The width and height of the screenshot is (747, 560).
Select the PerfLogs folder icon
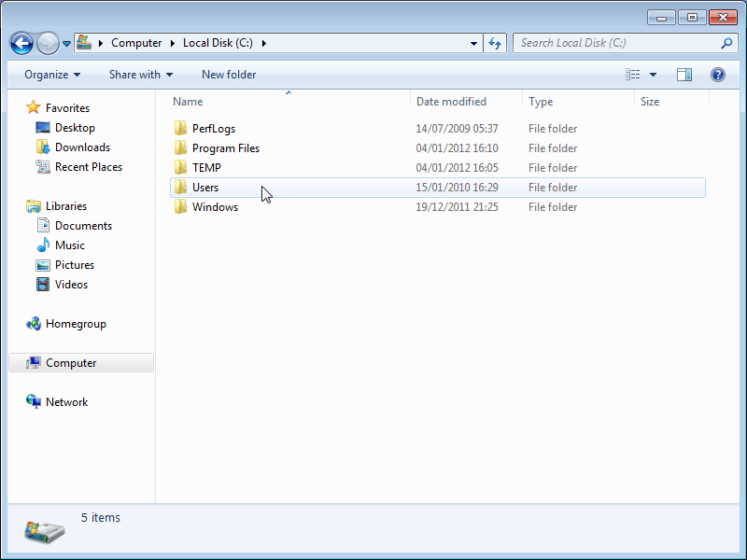pyautogui.click(x=180, y=129)
